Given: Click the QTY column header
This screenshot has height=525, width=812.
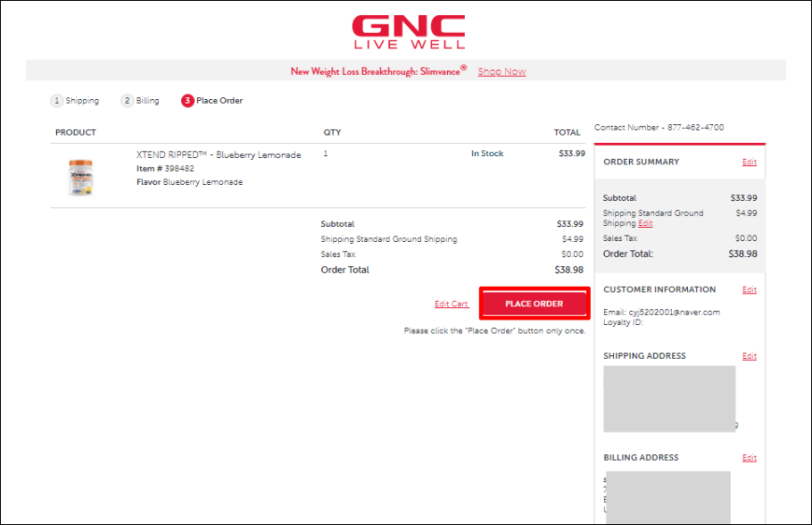Looking at the screenshot, I should coord(332,132).
